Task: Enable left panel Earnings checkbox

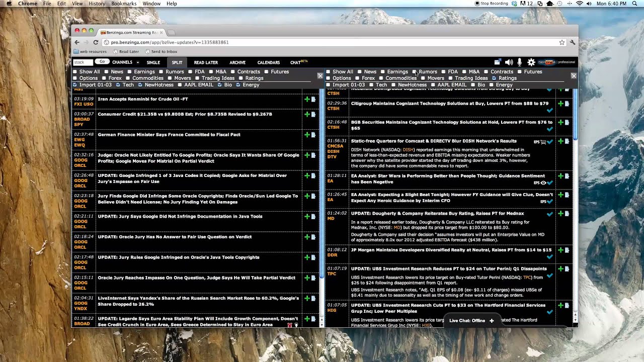Action: (130, 72)
